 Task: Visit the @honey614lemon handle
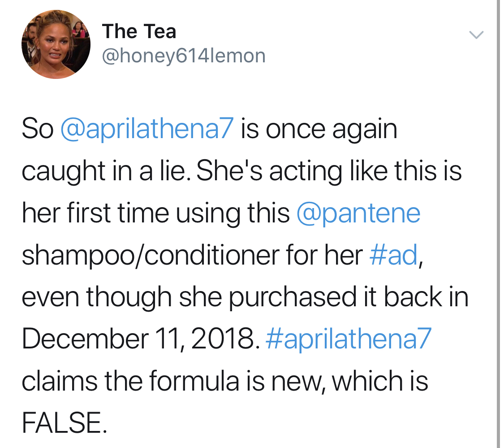tap(184, 56)
